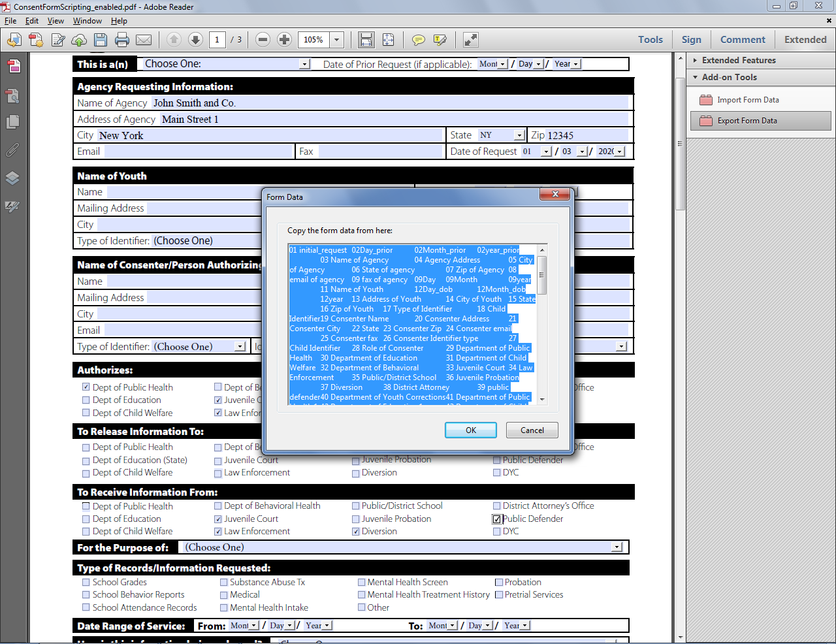Viewport: 836px width, 644px height.
Task: Open the State NY dropdown
Action: [519, 135]
